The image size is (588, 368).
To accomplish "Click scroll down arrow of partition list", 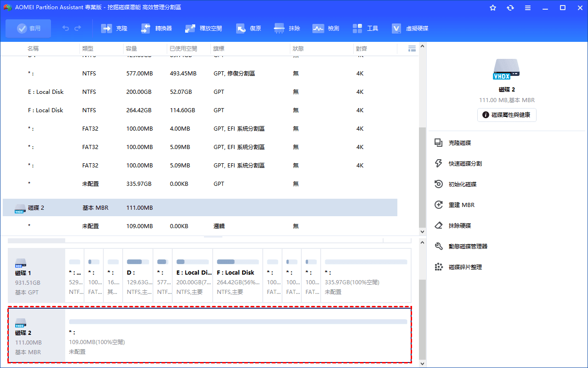I will pyautogui.click(x=423, y=232).
